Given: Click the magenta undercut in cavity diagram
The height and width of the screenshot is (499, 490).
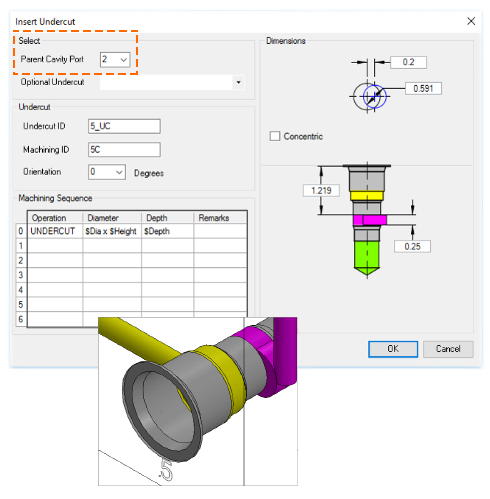Looking at the screenshot, I should tap(370, 220).
